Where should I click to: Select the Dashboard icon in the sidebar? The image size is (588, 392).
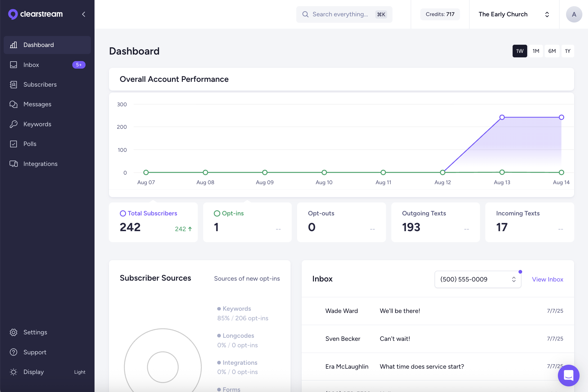(x=14, y=45)
